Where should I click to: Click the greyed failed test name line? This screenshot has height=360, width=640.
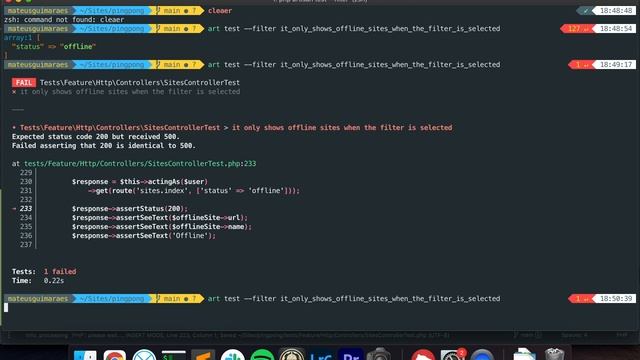(126, 92)
